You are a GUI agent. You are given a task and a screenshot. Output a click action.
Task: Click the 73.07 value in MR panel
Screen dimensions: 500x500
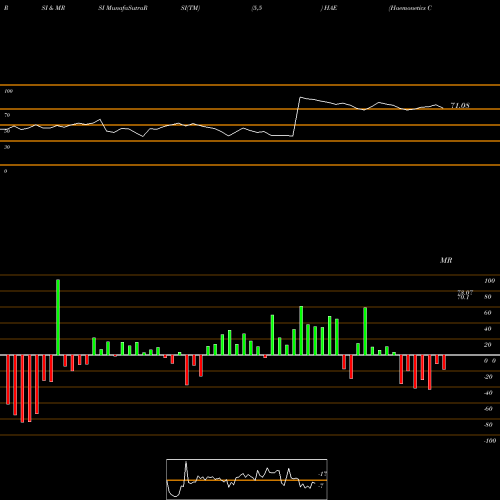click(x=465, y=292)
